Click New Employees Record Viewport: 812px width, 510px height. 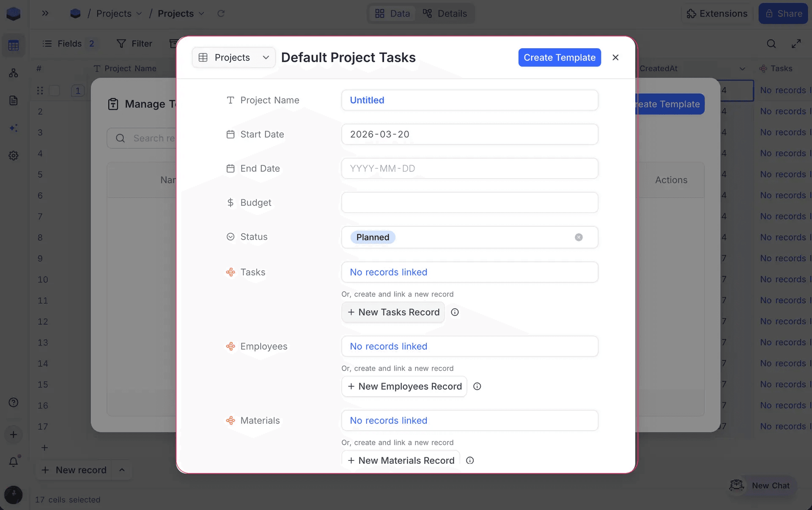(x=404, y=386)
